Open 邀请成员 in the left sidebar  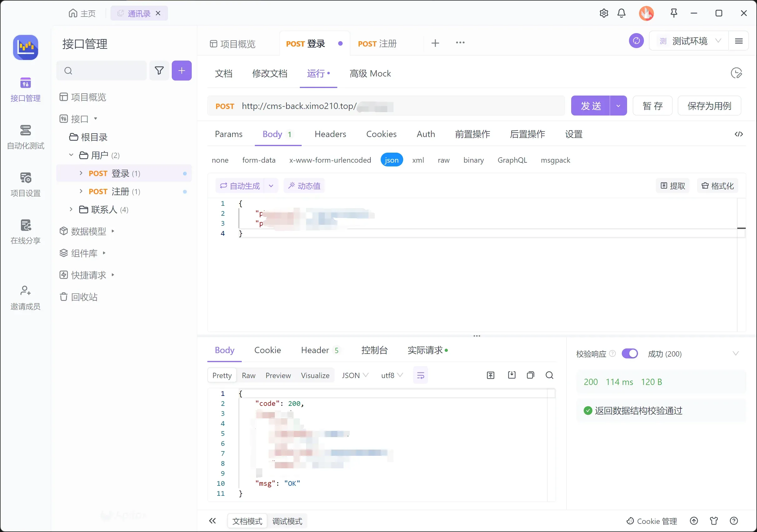tap(25, 298)
